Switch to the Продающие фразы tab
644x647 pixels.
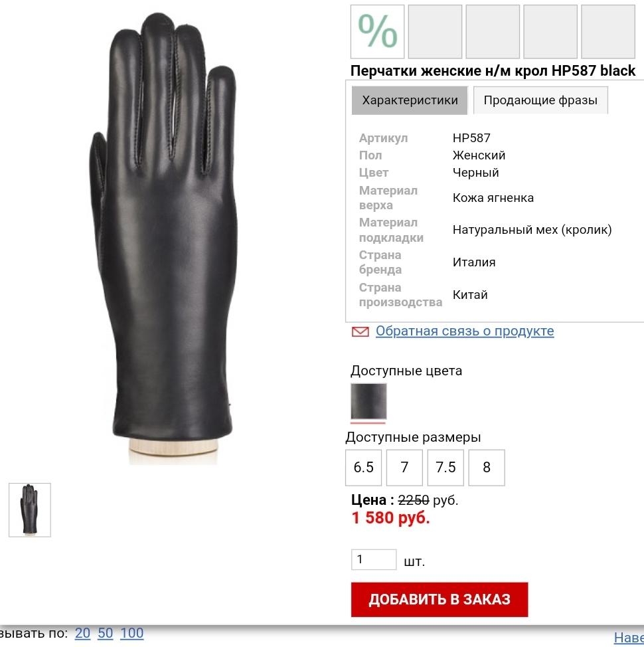pos(540,100)
